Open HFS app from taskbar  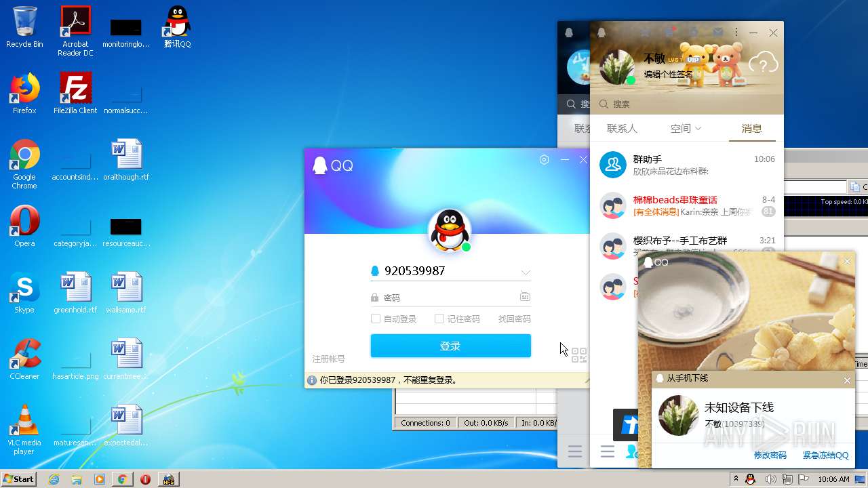coord(168,479)
